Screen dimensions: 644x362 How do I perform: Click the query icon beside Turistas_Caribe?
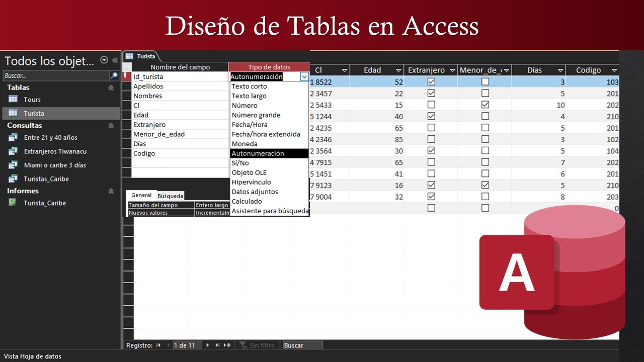[x=13, y=179]
